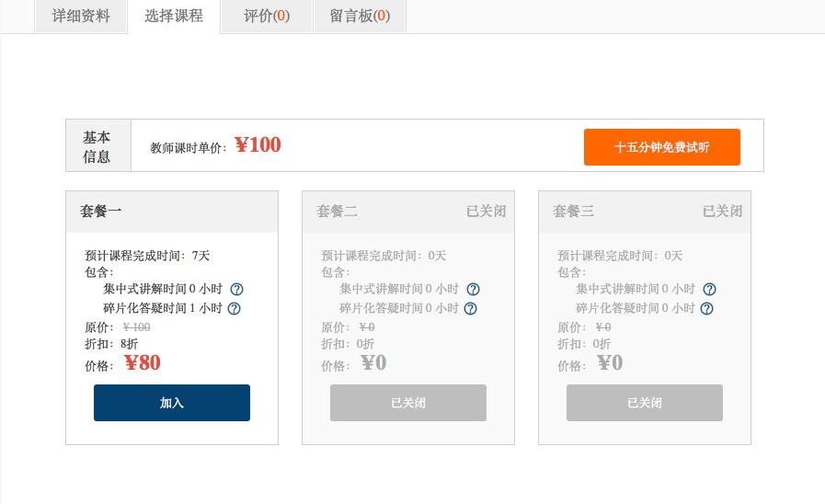Select the 套餐二 package header
This screenshot has height=504, width=825.
(408, 212)
